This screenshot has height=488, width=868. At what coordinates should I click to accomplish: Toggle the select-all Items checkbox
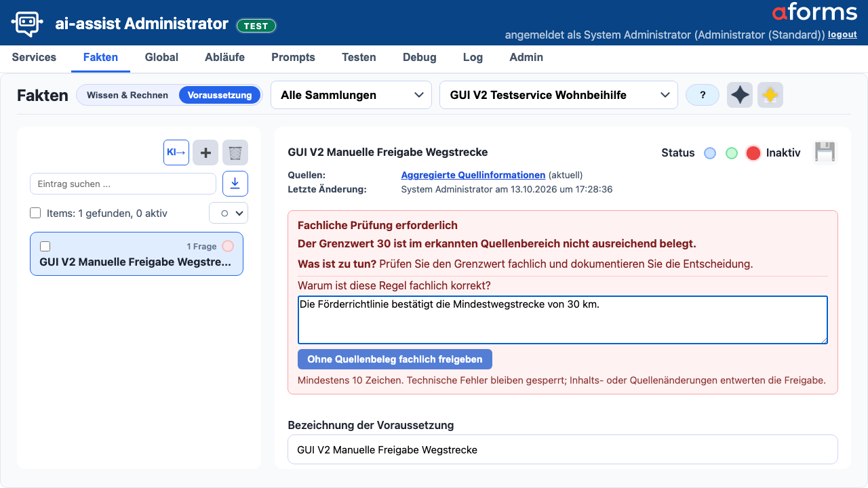pos(36,213)
